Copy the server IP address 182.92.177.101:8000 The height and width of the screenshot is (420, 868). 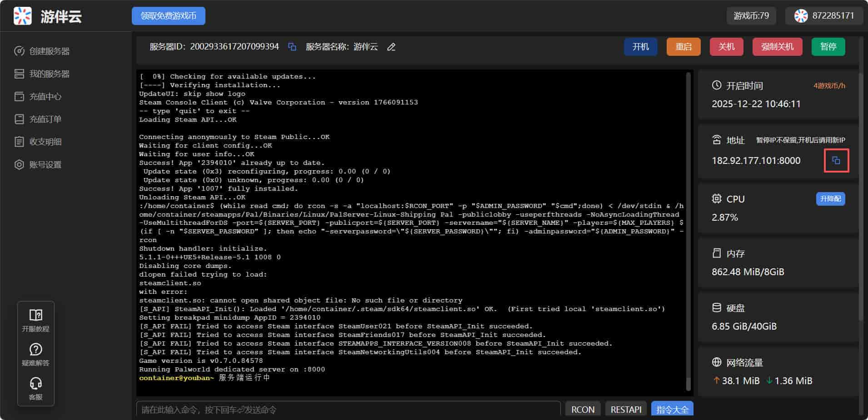pyautogui.click(x=836, y=160)
